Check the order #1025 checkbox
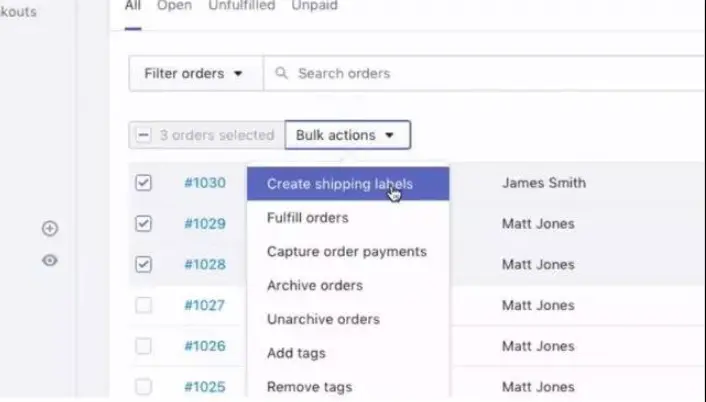Viewport: 706px width, 402px height. coord(143,386)
